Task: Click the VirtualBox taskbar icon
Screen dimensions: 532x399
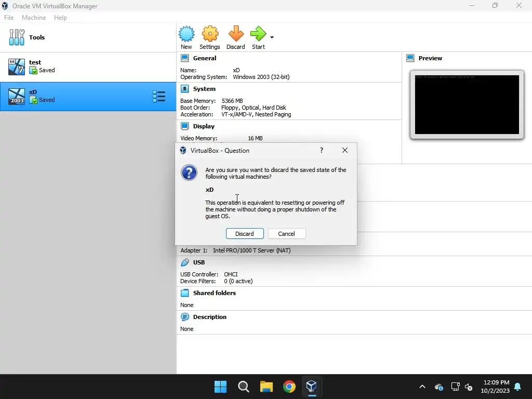Action: 312,387
